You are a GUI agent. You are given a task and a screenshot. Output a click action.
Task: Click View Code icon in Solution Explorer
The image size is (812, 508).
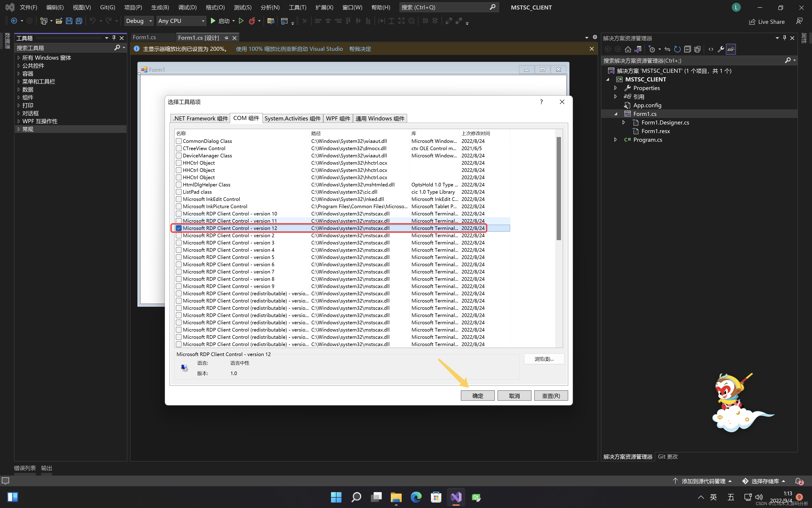click(711, 49)
